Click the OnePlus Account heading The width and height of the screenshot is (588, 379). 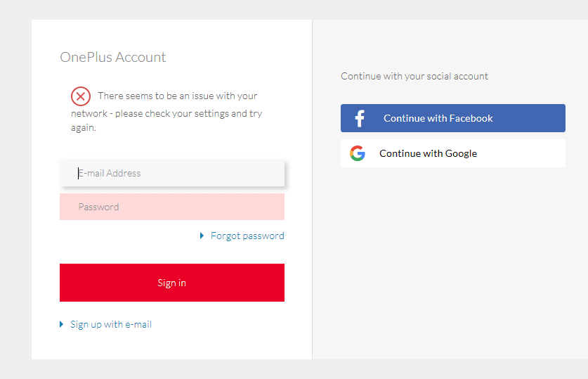coord(113,57)
